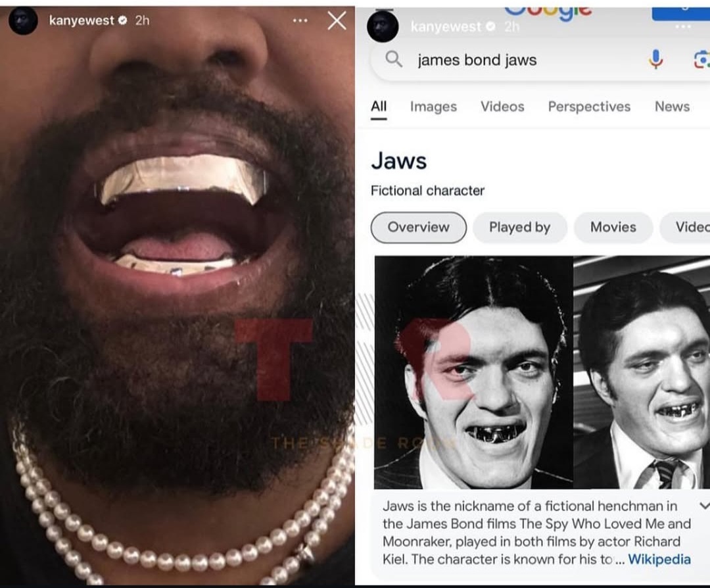Click the Google search magnifier icon

[394, 59]
